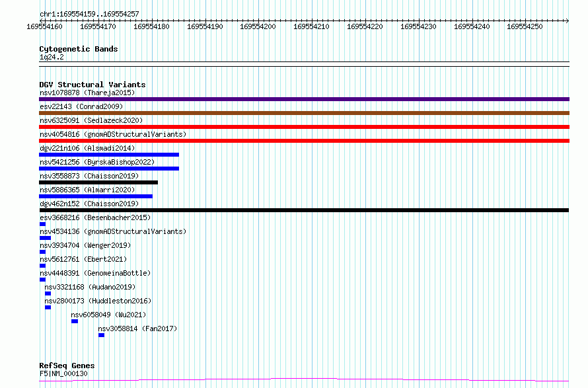Select the red nsv6325091 variant bar
The width and height of the screenshot is (588, 388).
[x=304, y=127]
